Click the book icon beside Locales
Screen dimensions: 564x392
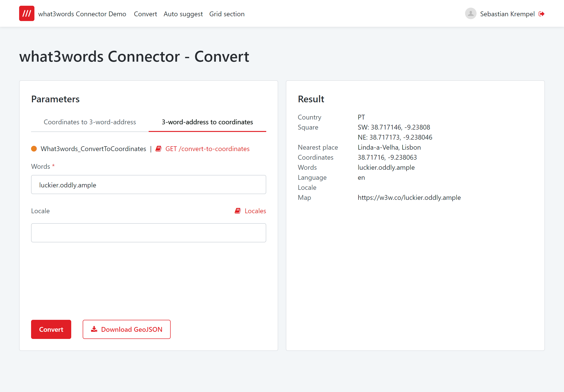point(238,211)
